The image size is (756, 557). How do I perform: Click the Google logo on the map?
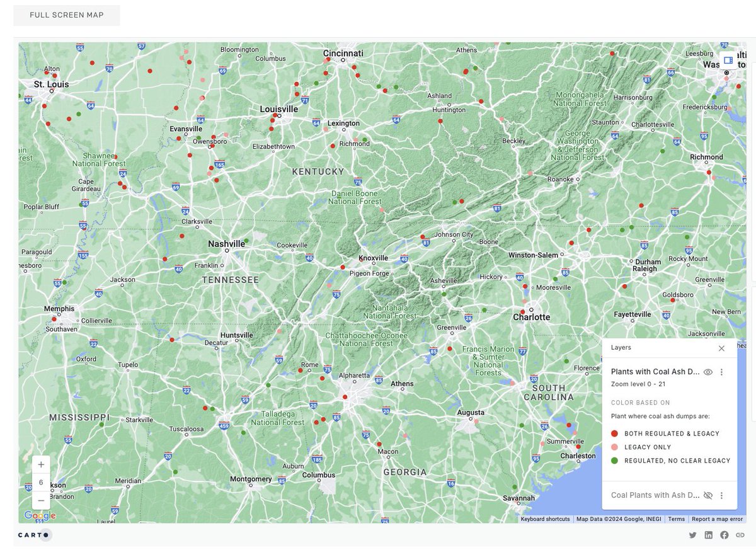[40, 515]
